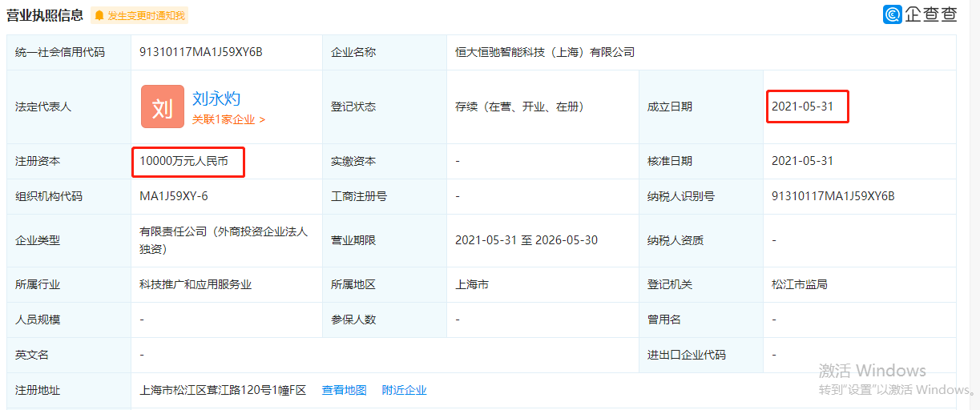The width and height of the screenshot is (980, 410).
Task: Select founding date value beside 成立日期
Action: pyautogui.click(x=802, y=107)
